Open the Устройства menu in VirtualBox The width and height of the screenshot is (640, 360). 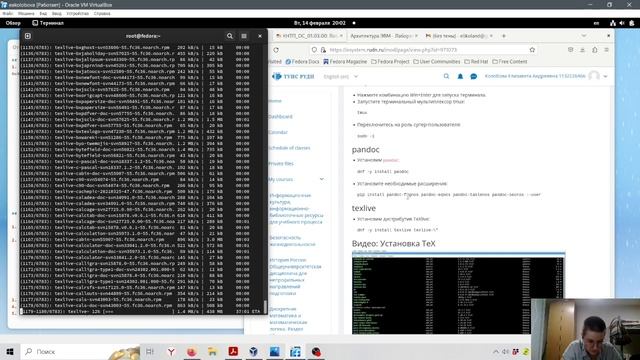point(78,13)
